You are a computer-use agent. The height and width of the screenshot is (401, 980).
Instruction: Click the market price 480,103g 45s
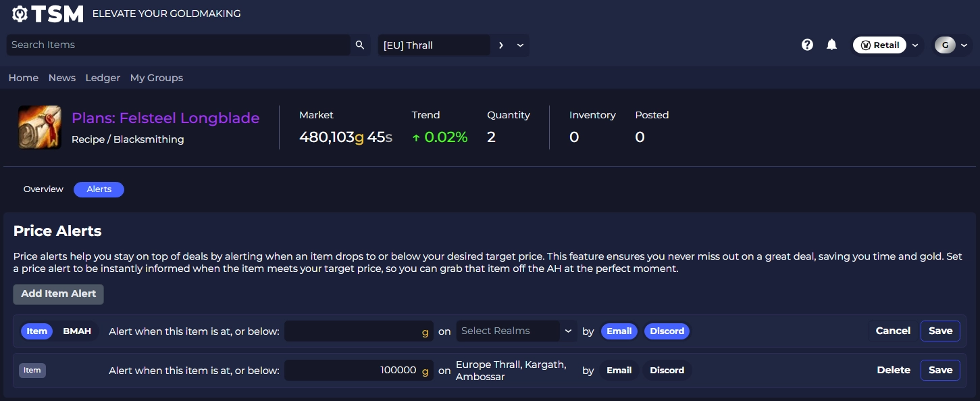[x=346, y=137]
